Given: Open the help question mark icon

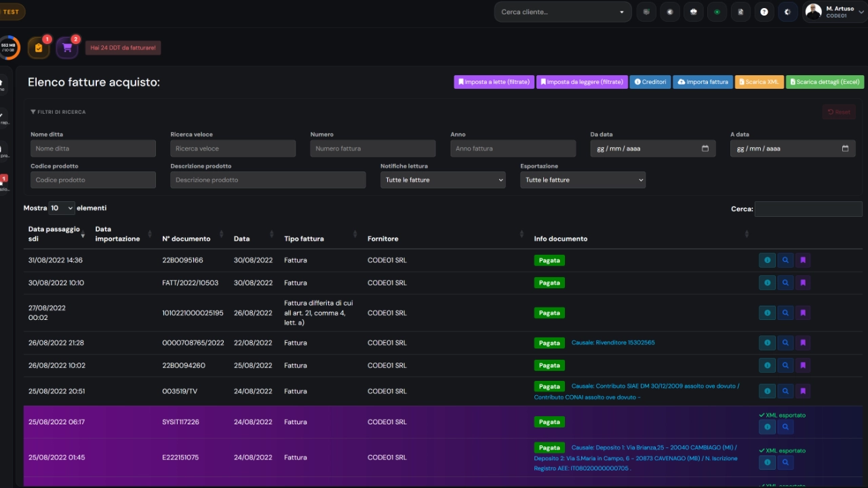Looking at the screenshot, I should [764, 12].
